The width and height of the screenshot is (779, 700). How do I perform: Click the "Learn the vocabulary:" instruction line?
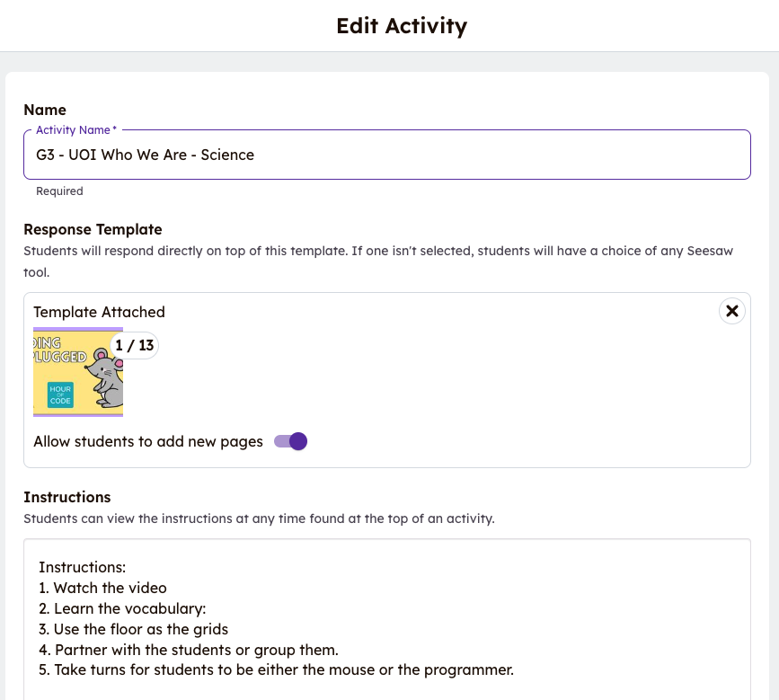pyautogui.click(x=129, y=608)
